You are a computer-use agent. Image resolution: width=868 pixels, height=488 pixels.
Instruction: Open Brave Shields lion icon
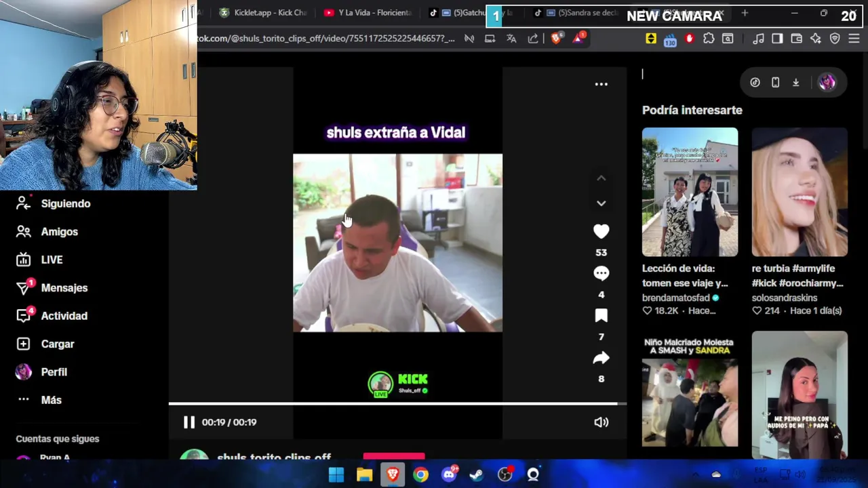(x=556, y=39)
